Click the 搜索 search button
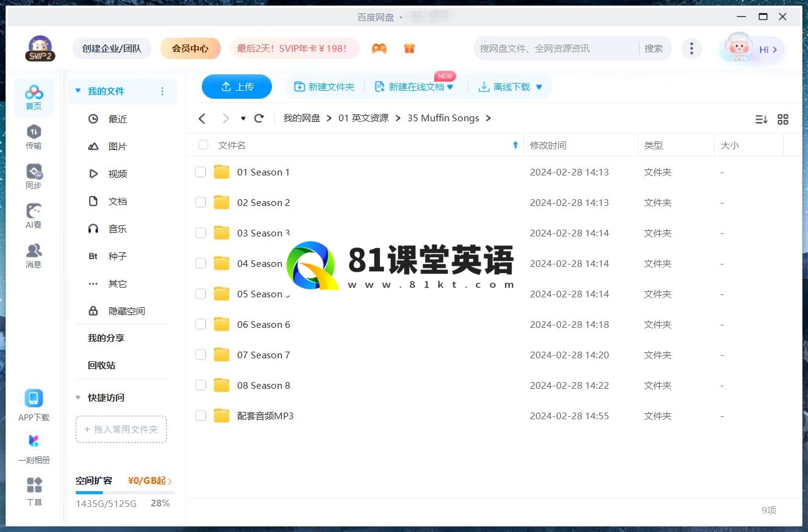 [x=654, y=48]
